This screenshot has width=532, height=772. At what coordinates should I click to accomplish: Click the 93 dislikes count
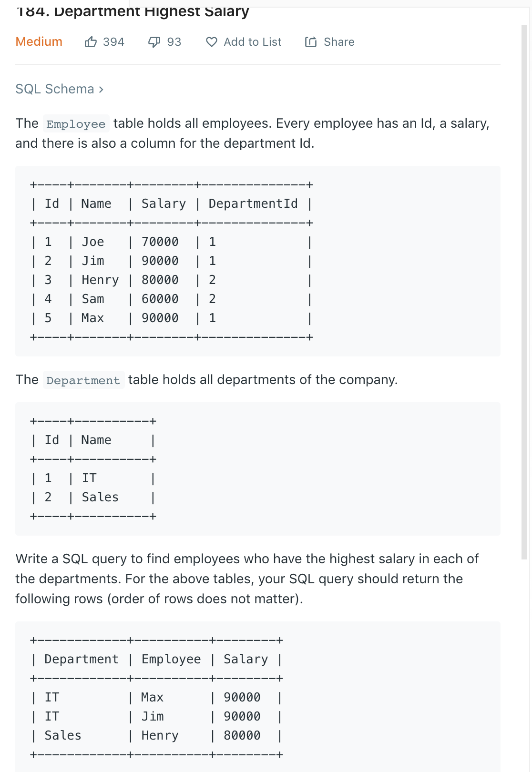pyautogui.click(x=174, y=42)
